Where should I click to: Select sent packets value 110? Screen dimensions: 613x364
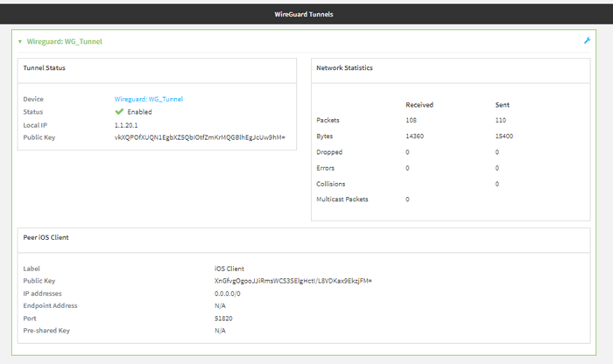tap(500, 120)
